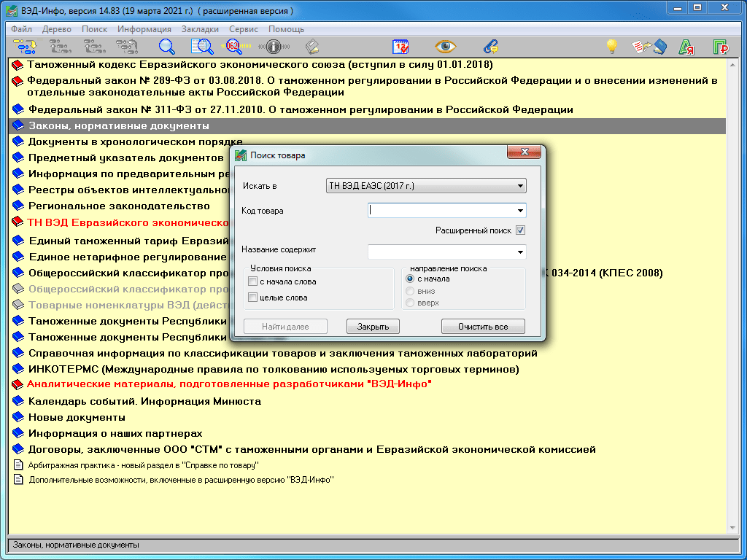Click the magnifying glass search icon
The height and width of the screenshot is (560, 747).
[167, 47]
